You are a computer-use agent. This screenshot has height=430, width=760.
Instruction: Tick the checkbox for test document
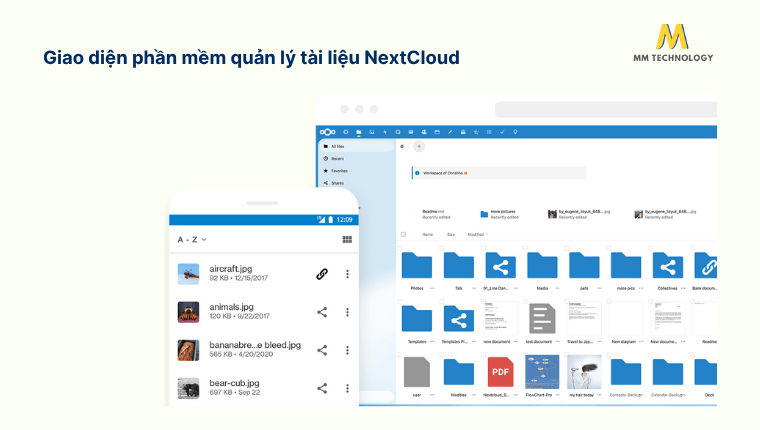525,301
